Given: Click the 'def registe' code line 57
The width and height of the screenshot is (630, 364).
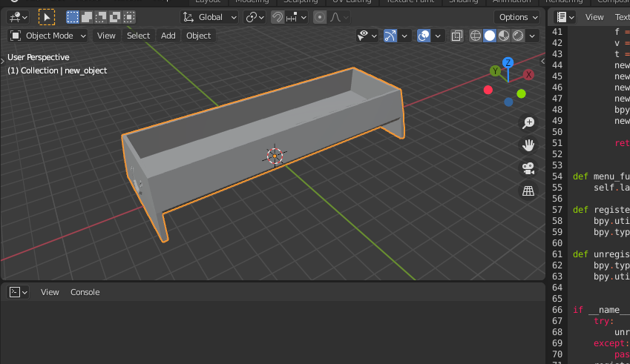Looking at the screenshot, I should (601, 210).
